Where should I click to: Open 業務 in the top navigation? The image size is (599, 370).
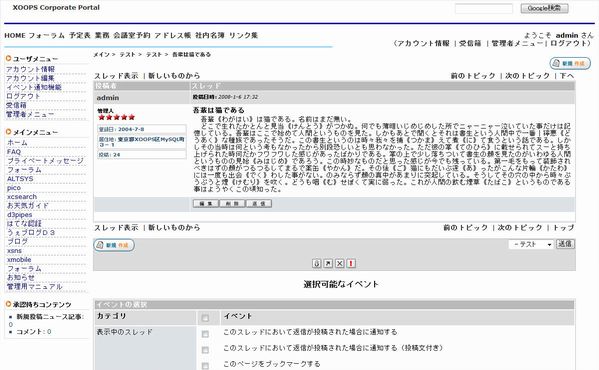click(102, 36)
